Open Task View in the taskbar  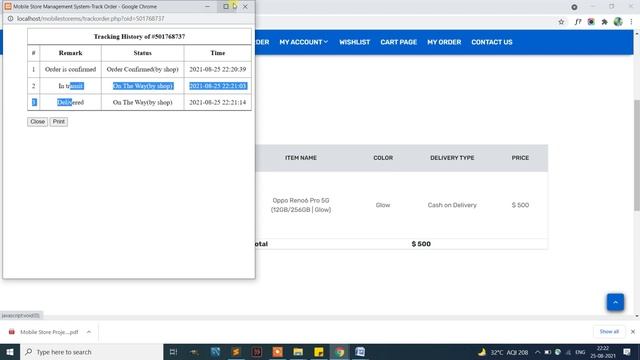click(x=173, y=352)
